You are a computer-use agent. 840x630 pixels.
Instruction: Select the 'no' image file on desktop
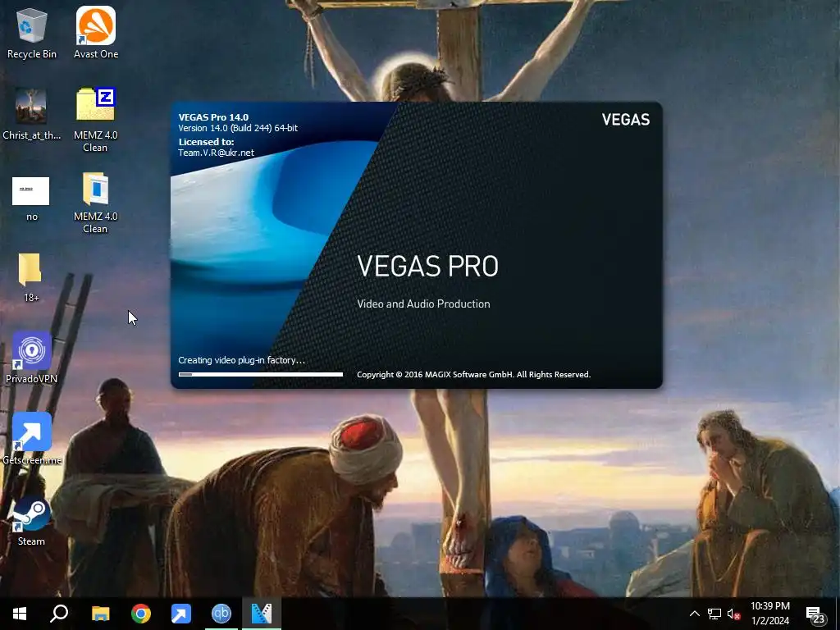tap(31, 199)
